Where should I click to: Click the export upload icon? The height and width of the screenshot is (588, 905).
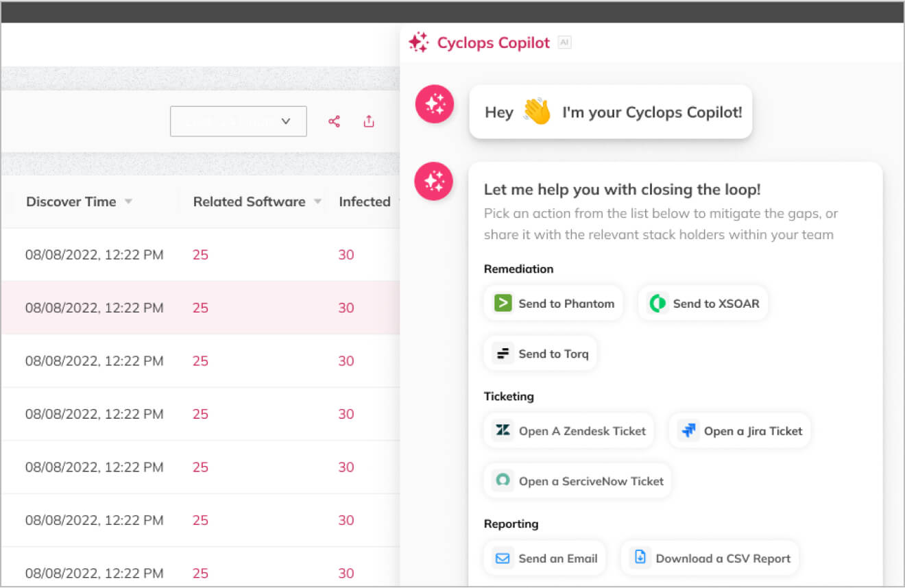coord(369,121)
